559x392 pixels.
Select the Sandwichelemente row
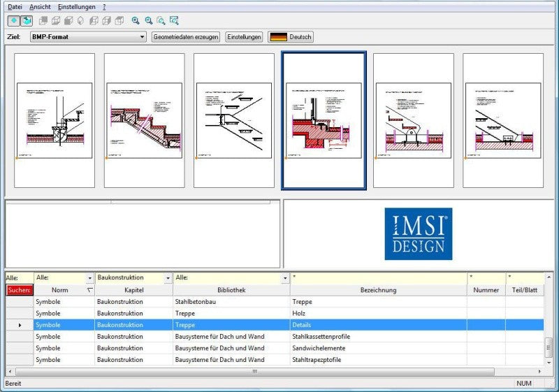(x=275, y=348)
